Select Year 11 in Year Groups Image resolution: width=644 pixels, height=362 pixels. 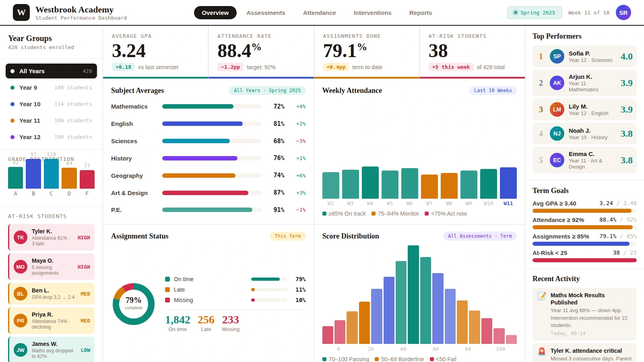(29, 120)
